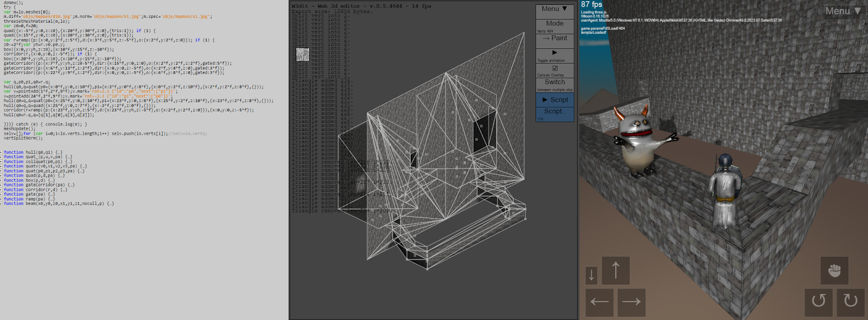Expand the function ramp(pa) fold
Screen dimensions: 868x320
(x=2, y=199)
